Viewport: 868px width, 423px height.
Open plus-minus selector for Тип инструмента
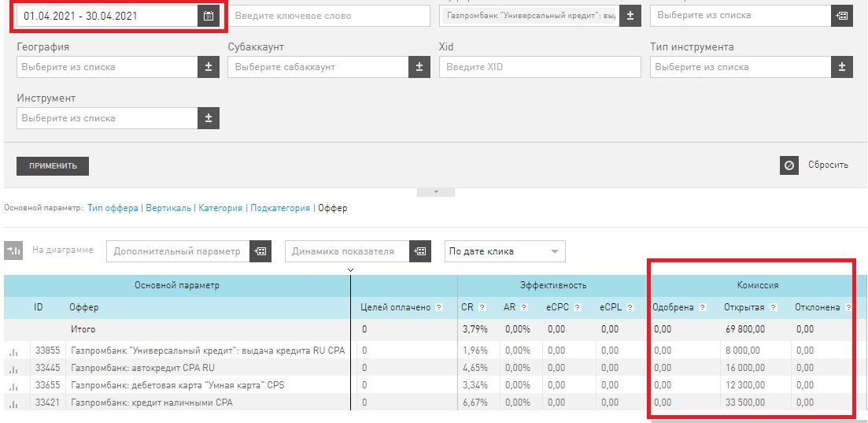pos(842,67)
